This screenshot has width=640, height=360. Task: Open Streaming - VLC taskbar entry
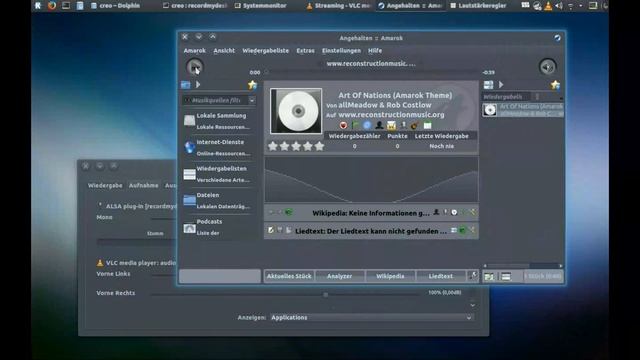click(x=338, y=6)
